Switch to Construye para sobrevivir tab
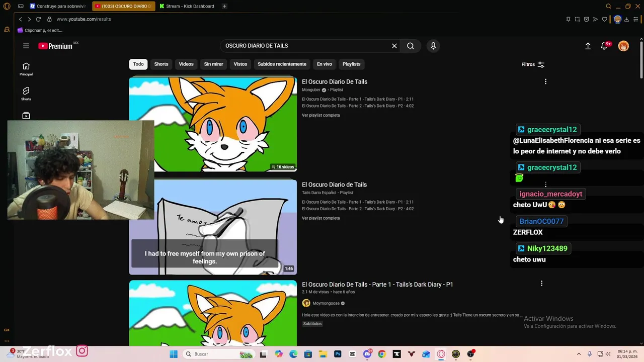644x362 pixels. pos(58,6)
